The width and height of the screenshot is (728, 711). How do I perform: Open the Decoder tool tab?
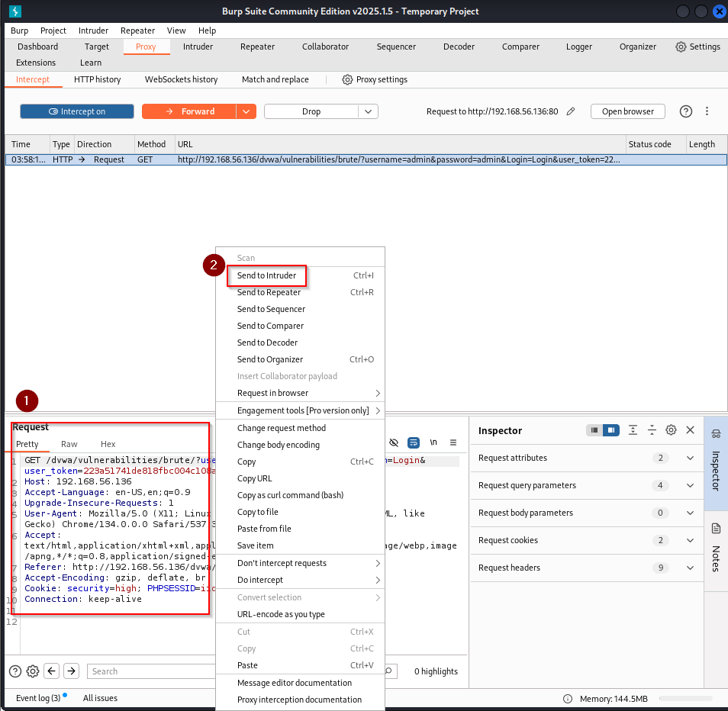[x=459, y=47]
